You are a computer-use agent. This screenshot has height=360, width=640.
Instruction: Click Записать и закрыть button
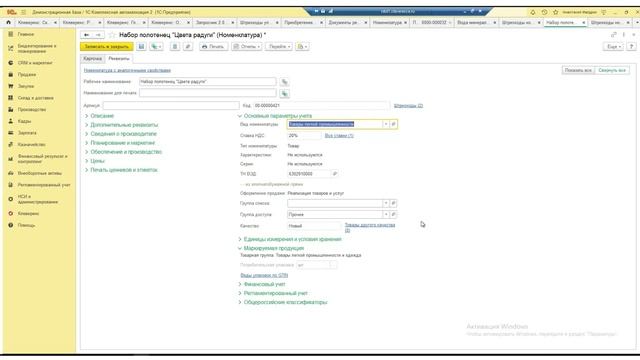[107, 47]
